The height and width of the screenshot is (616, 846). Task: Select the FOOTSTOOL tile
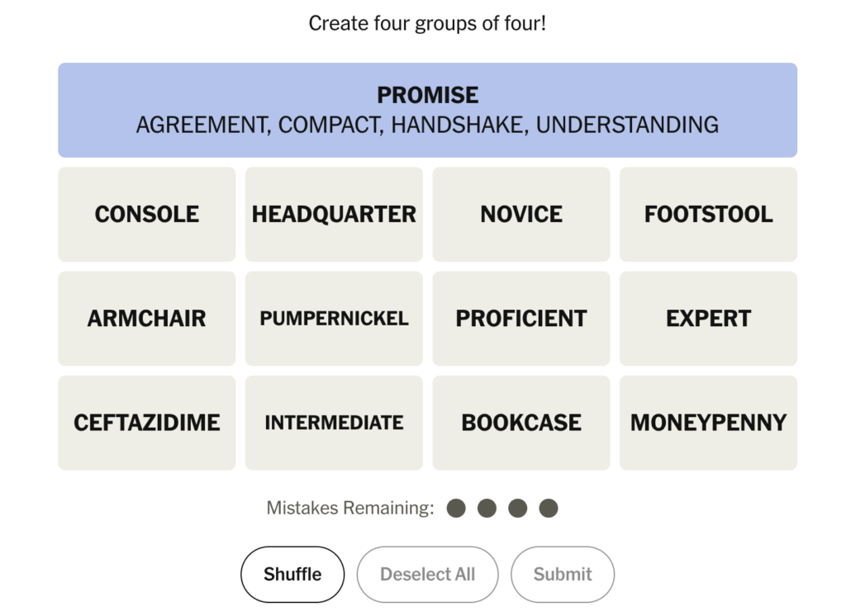[708, 215]
